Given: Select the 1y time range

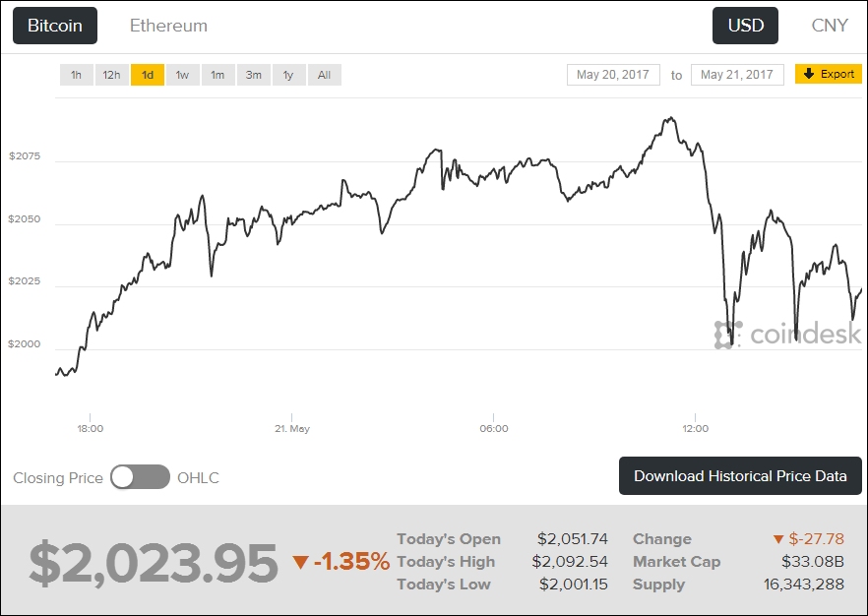Looking at the screenshot, I should [x=288, y=75].
